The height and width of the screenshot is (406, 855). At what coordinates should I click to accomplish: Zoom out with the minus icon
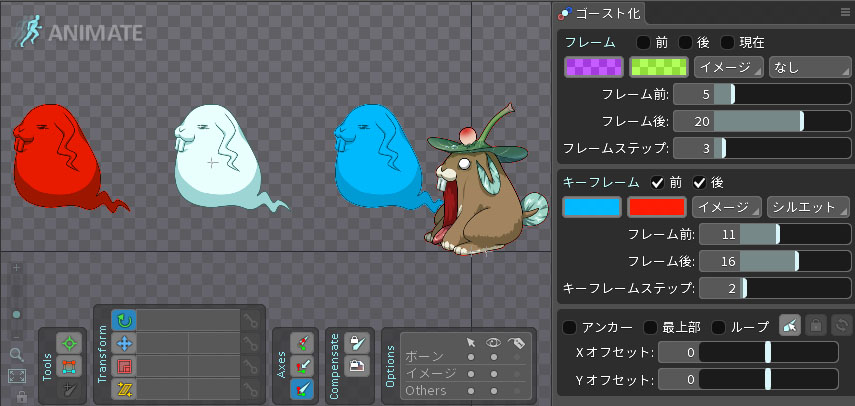pos(16,336)
